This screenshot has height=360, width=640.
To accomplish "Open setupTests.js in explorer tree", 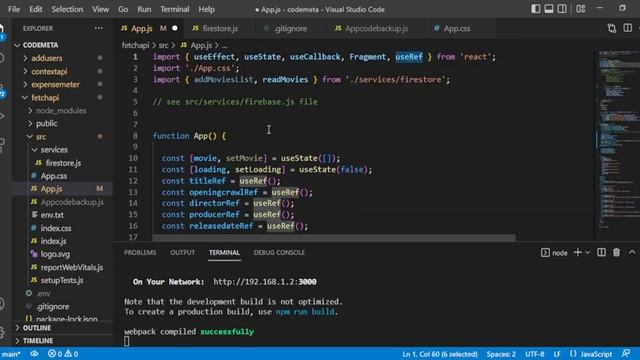I will click(62, 280).
